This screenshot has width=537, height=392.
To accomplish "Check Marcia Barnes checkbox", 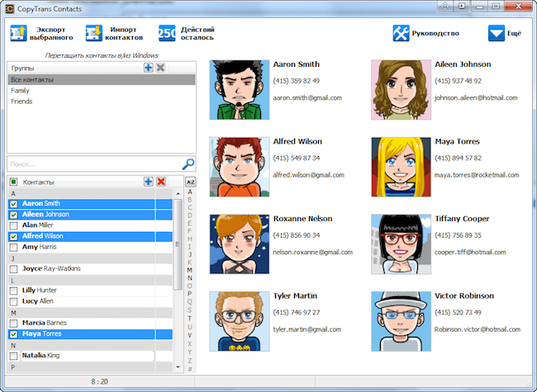I will 14,324.
